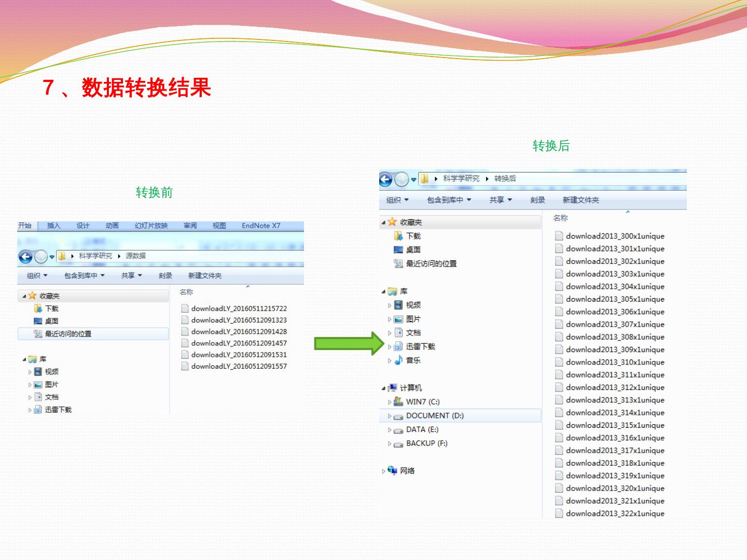747x560 pixels.
Task: Expand the BACKUP (F:) drive node
Action: click(x=390, y=444)
